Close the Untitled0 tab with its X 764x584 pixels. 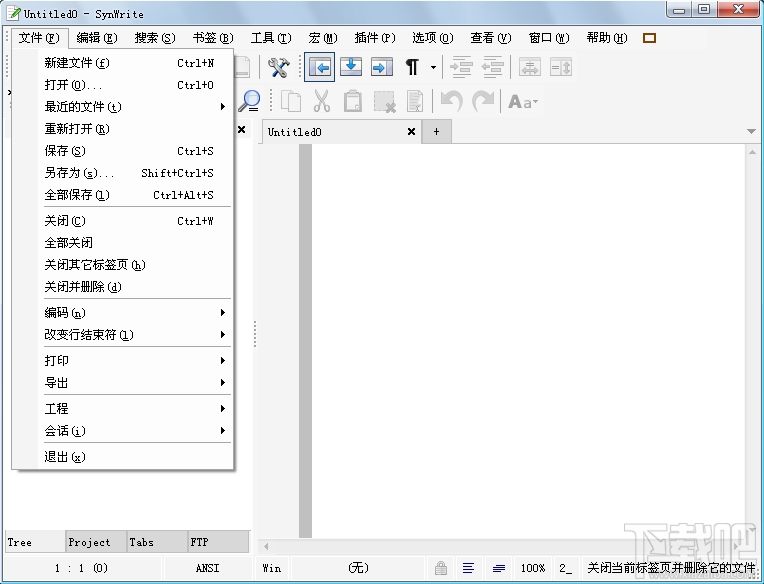[411, 132]
